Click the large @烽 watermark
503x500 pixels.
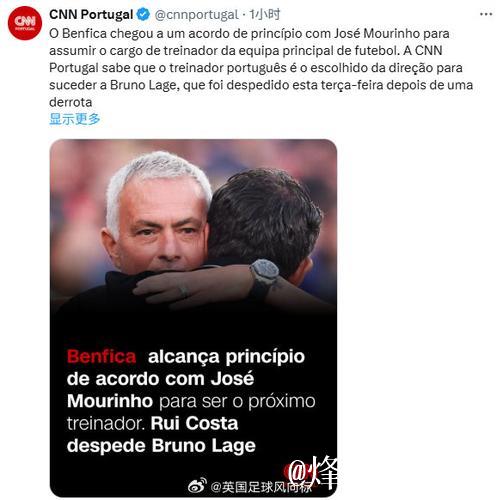click(x=313, y=471)
